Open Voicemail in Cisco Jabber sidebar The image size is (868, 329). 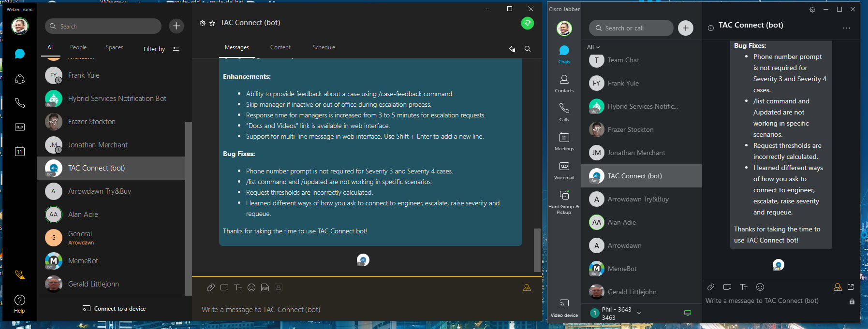pos(564,170)
